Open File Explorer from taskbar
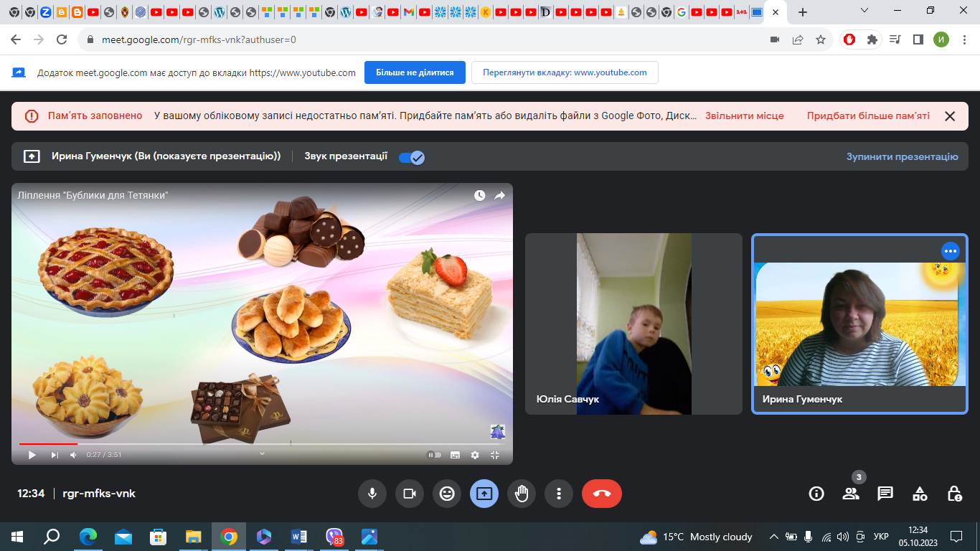This screenshot has height=551, width=980. 194,537
